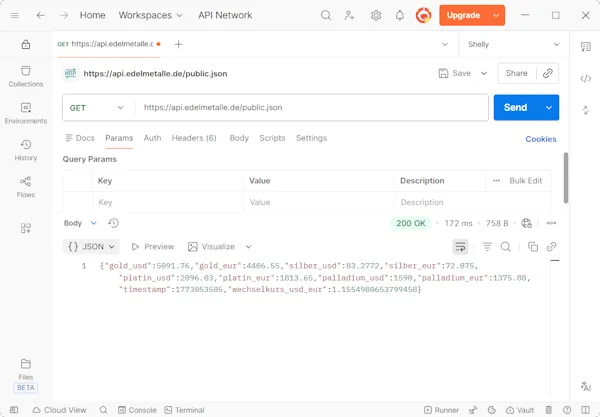This screenshot has width=600, height=417.
Task: Click the request URL input field
Action: pos(310,107)
